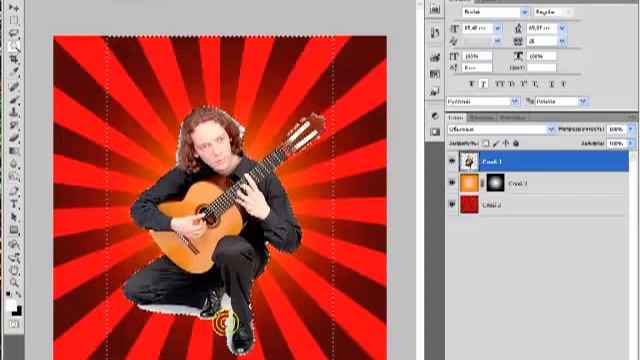Toggle Small Caps text style
640x360 pixels.
pyautogui.click(x=512, y=84)
